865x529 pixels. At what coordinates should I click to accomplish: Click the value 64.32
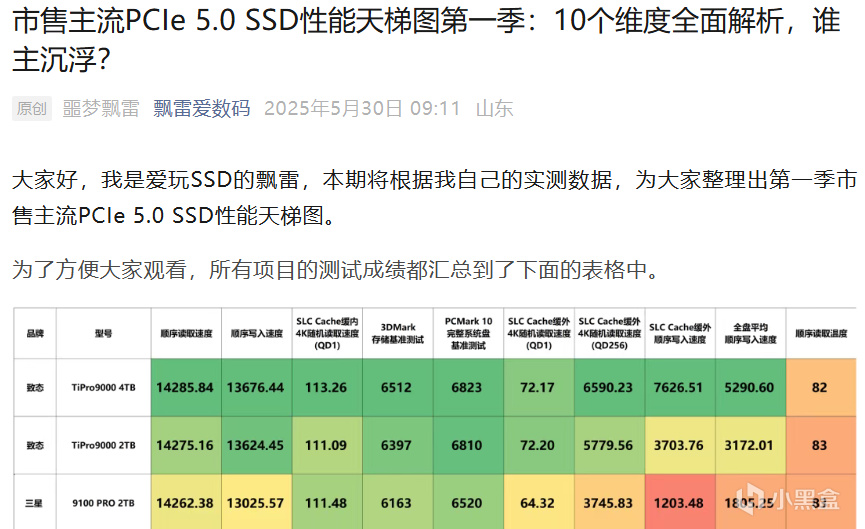click(x=537, y=503)
